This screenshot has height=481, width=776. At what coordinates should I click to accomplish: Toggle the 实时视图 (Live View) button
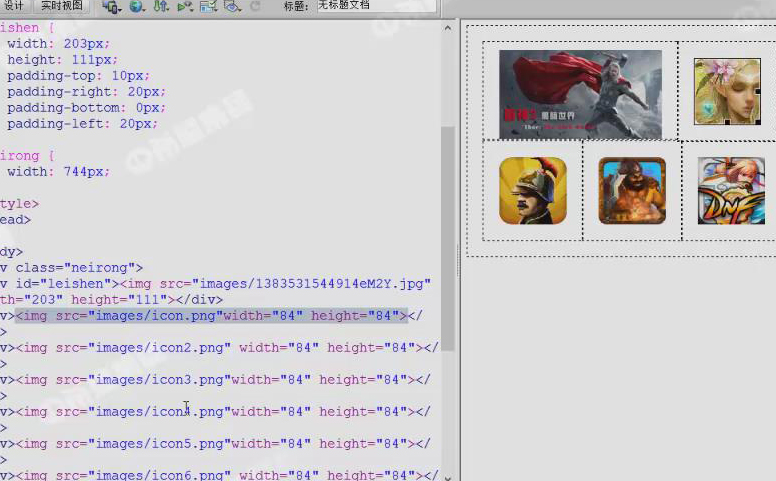pos(62,5)
